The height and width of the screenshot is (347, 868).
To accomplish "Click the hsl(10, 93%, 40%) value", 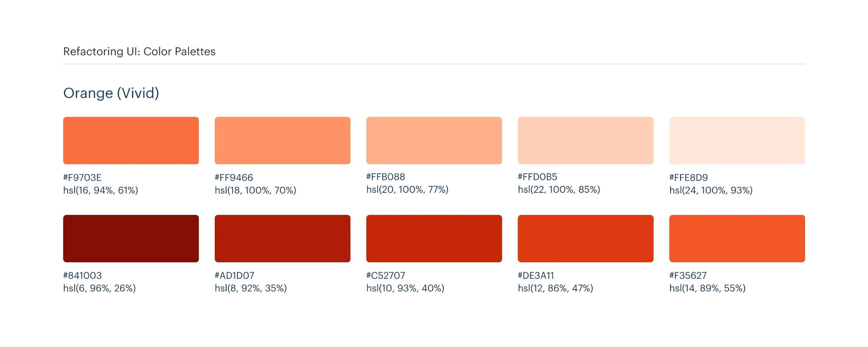I will pyautogui.click(x=405, y=288).
